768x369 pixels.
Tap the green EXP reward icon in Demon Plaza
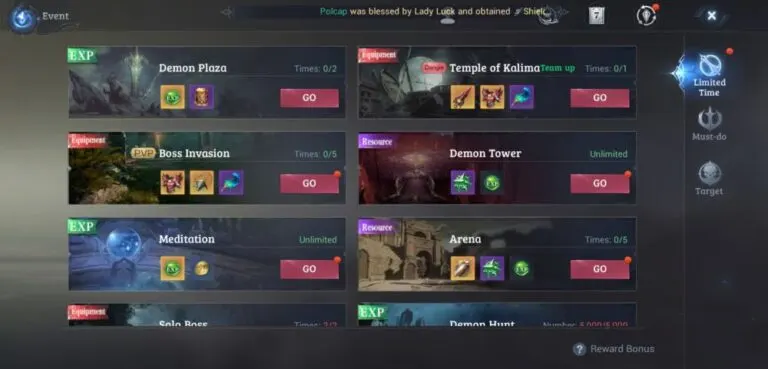[x=172, y=97]
